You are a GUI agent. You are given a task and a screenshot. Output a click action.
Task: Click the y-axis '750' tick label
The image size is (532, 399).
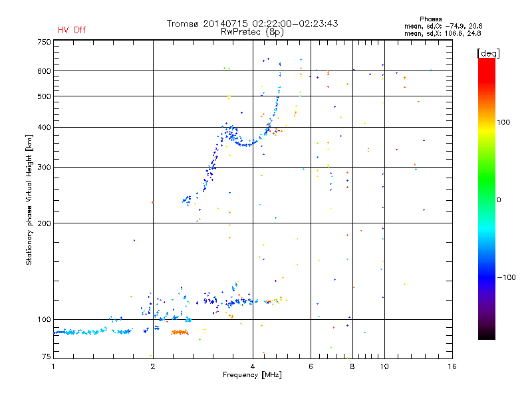pyautogui.click(x=44, y=42)
